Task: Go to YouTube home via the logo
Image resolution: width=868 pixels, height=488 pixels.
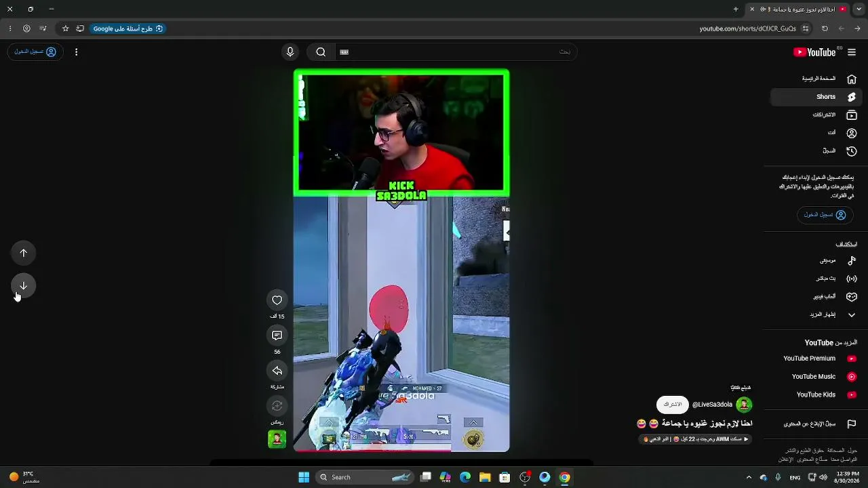Action: [814, 52]
